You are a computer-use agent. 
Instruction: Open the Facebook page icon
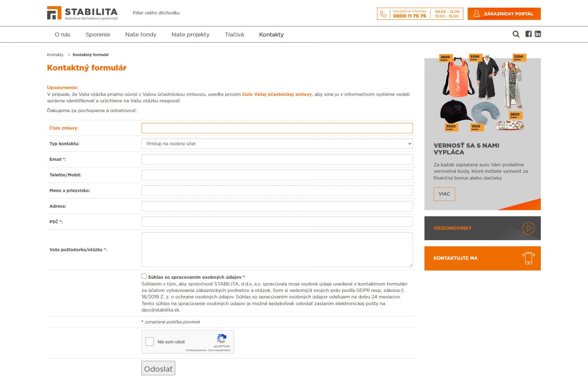[528, 34]
